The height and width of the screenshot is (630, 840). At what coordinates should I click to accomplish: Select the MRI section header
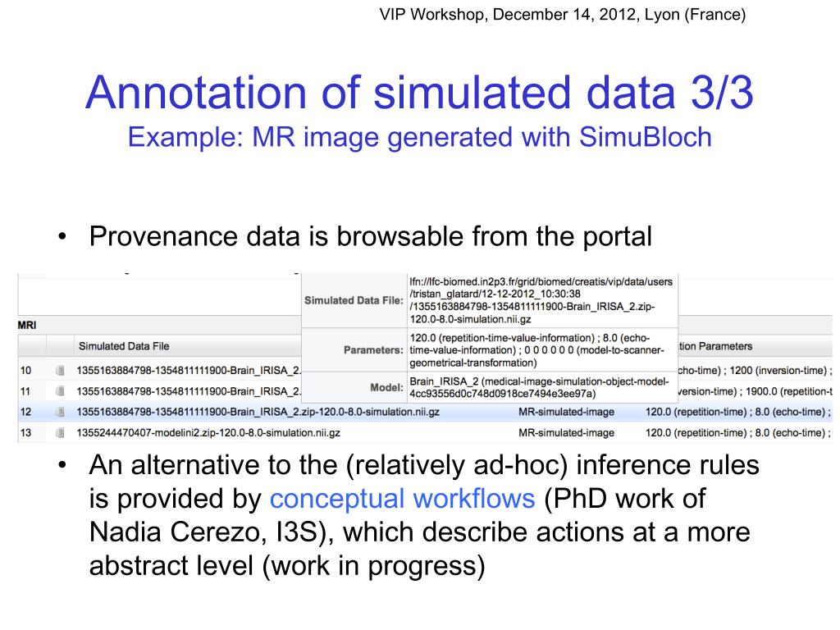pyautogui.click(x=27, y=325)
